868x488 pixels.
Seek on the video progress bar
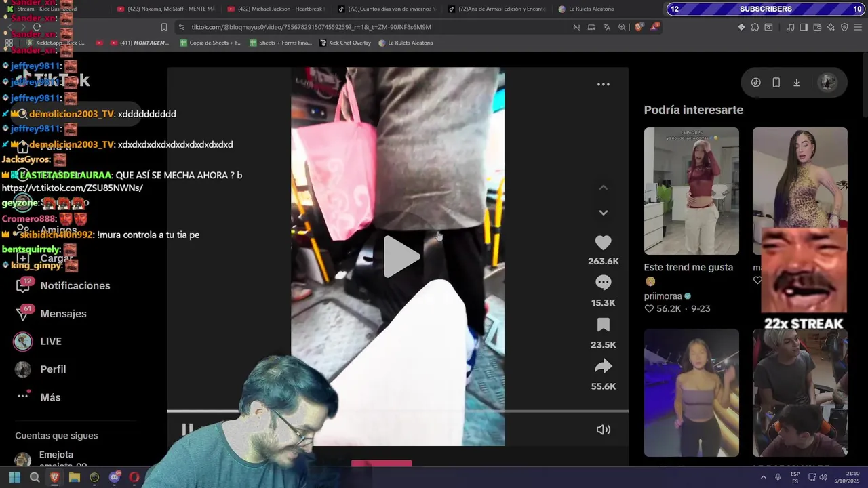coord(397,411)
